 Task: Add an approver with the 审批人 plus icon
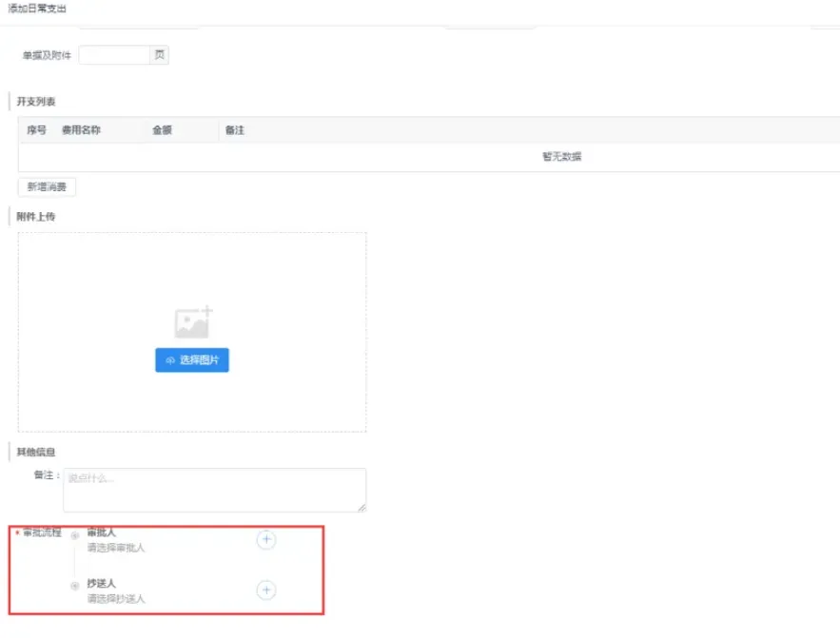(x=266, y=540)
